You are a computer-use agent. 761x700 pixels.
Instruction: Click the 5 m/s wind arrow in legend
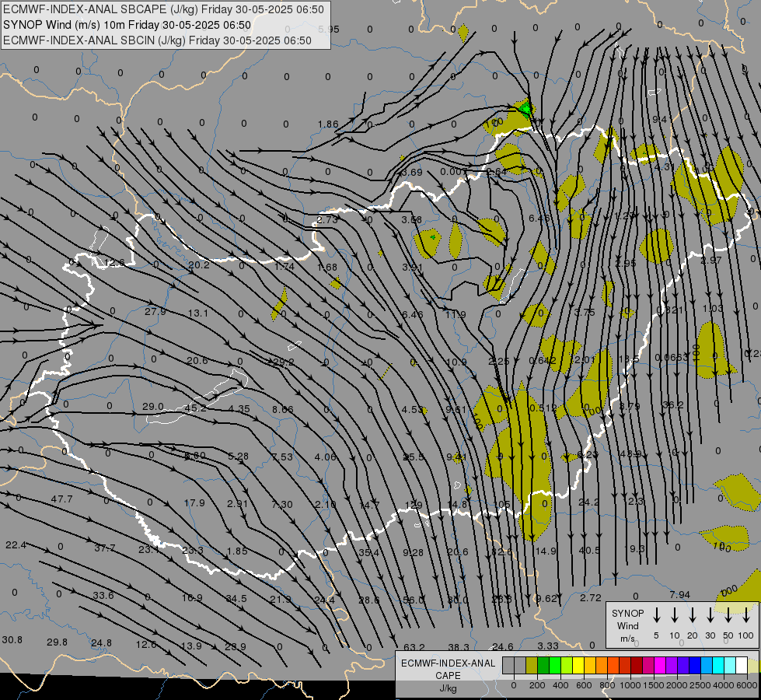point(657,615)
